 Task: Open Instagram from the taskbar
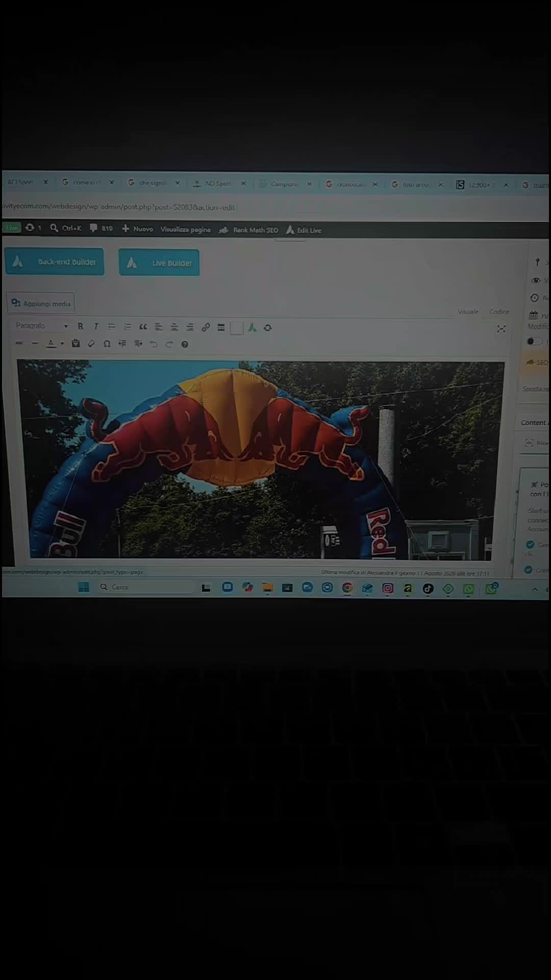(388, 588)
